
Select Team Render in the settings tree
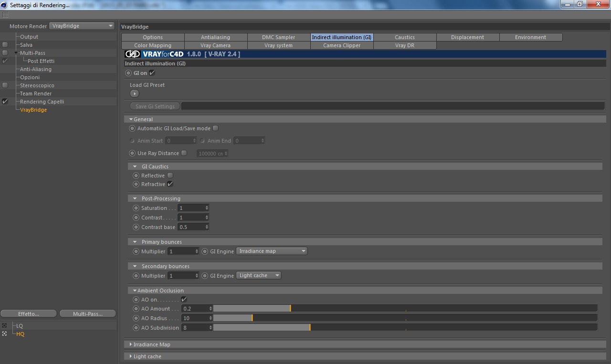[x=36, y=94]
